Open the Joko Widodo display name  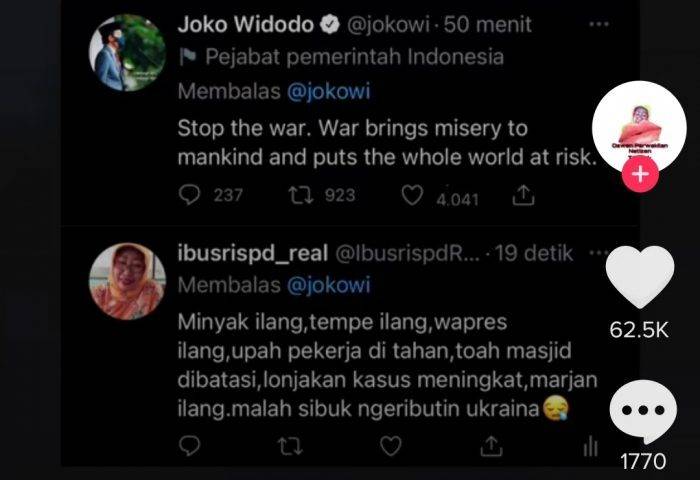click(x=245, y=24)
